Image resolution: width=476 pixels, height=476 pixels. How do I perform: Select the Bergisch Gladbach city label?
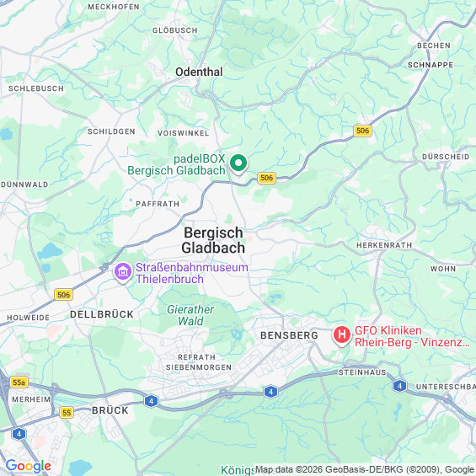(213, 240)
